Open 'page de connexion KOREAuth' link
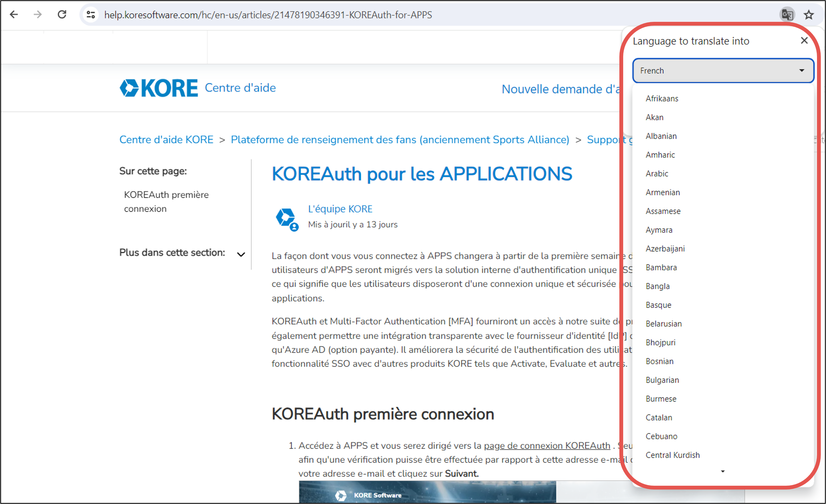The height and width of the screenshot is (504, 826). click(x=547, y=446)
